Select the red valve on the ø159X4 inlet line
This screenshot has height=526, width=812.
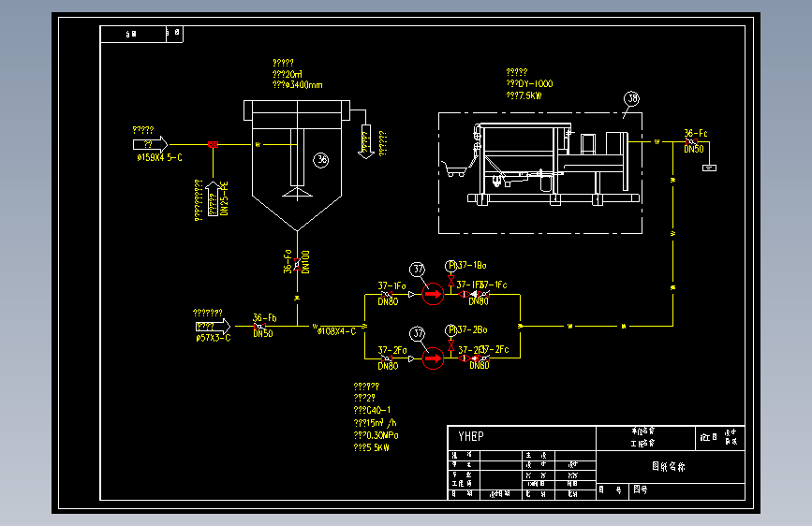click(x=213, y=144)
